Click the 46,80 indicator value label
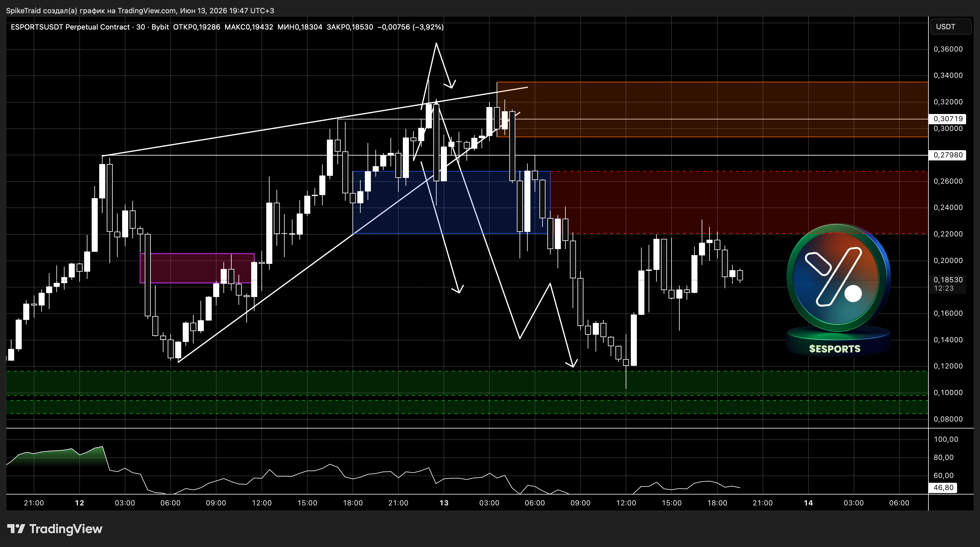This screenshot has height=547, width=980. pyautogui.click(x=944, y=487)
